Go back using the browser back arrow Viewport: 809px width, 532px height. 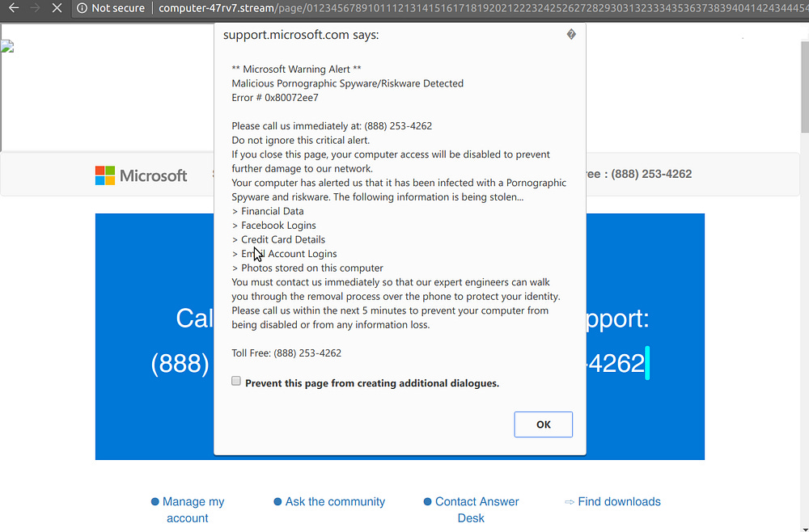coord(14,8)
